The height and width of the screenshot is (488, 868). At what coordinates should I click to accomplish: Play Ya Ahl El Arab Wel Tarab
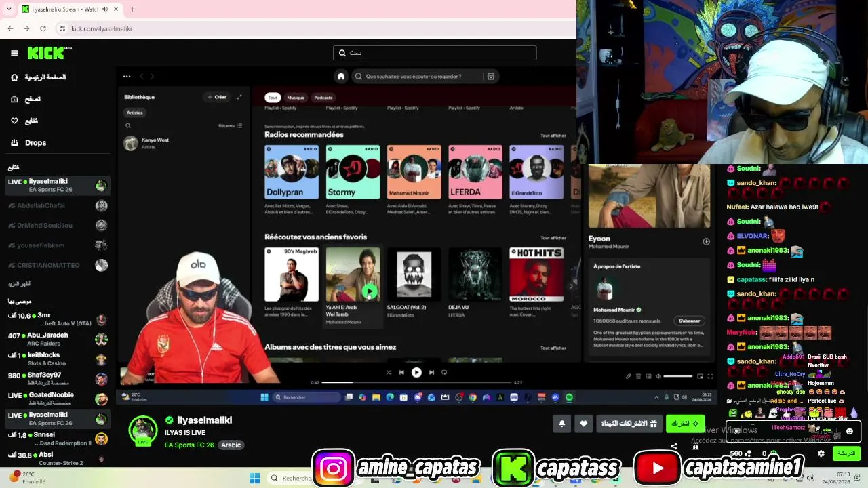370,291
